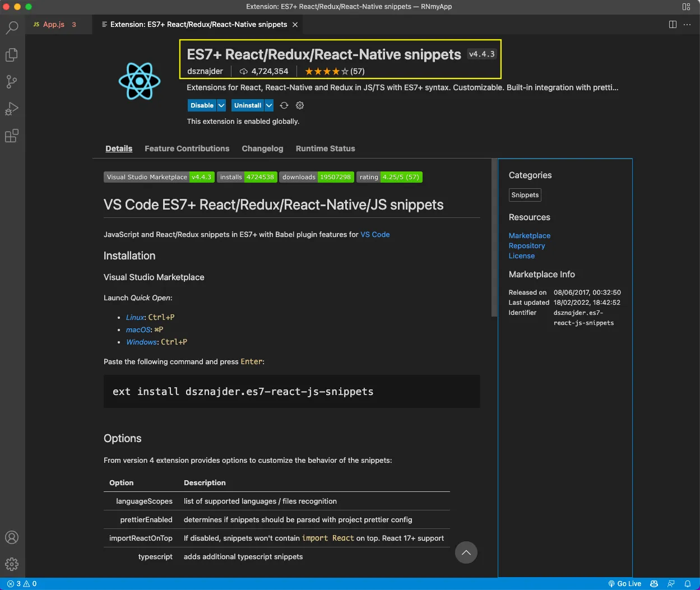Click the React atom extension logo

point(140,81)
